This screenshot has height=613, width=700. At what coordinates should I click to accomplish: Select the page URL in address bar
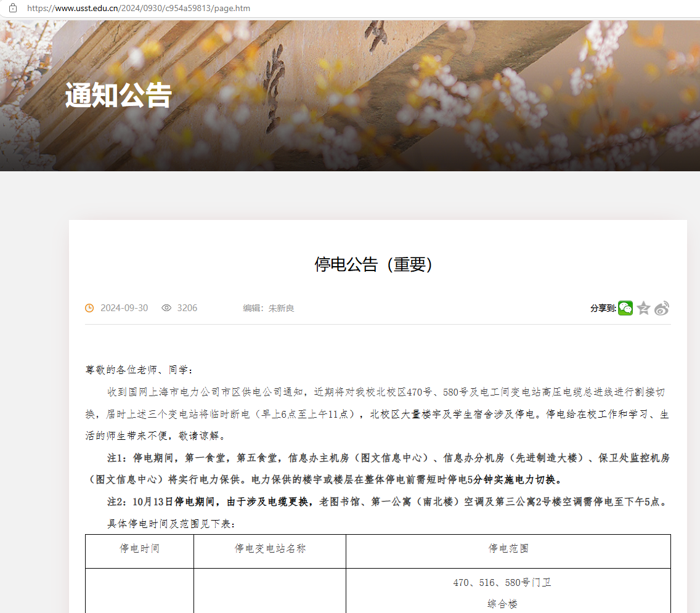click(x=139, y=9)
